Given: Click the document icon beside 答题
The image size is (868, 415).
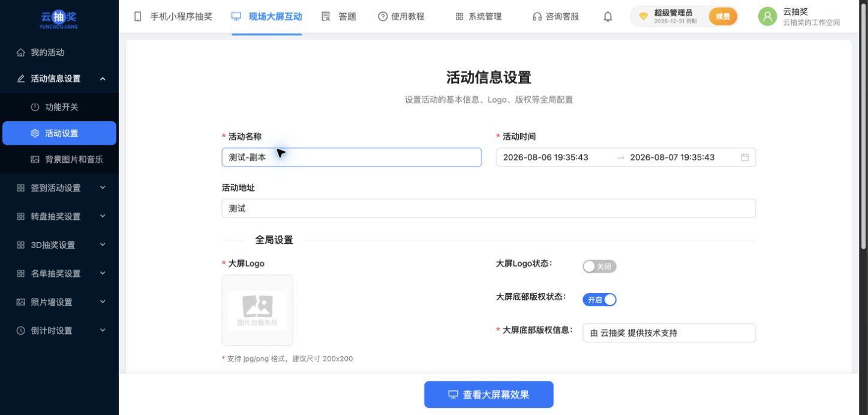Looking at the screenshot, I should [x=326, y=17].
